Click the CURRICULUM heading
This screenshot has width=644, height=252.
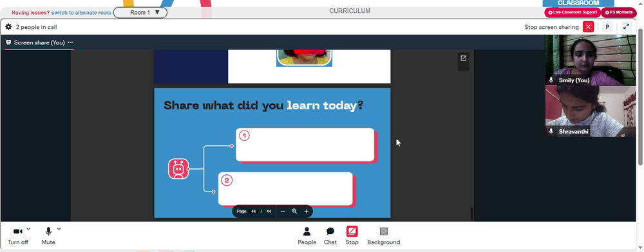(x=350, y=11)
